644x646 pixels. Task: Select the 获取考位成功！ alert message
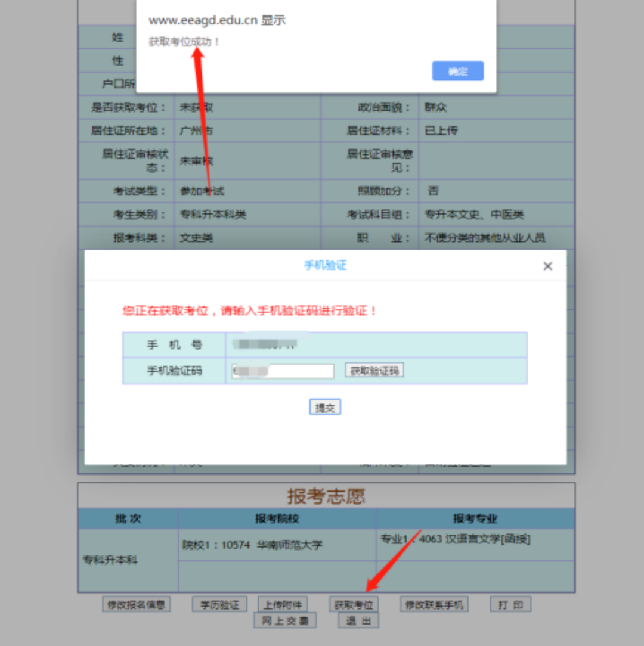pyautogui.click(x=184, y=42)
